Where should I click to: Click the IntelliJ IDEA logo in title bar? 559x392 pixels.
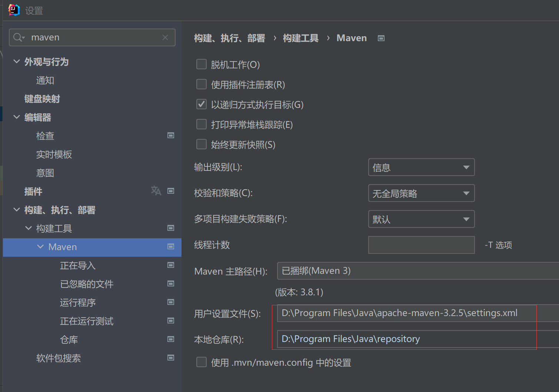point(14,10)
